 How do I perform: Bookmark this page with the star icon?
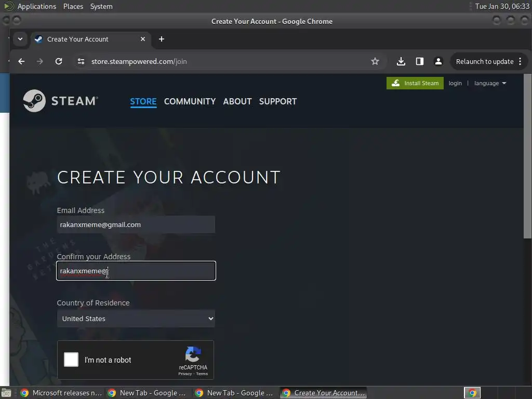coord(375,61)
